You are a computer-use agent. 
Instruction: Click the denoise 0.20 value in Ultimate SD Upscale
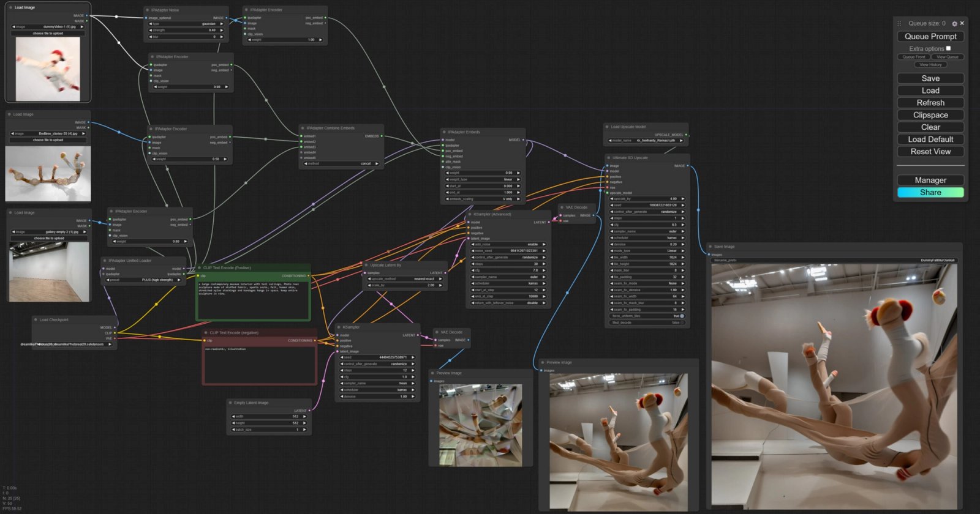(673, 244)
